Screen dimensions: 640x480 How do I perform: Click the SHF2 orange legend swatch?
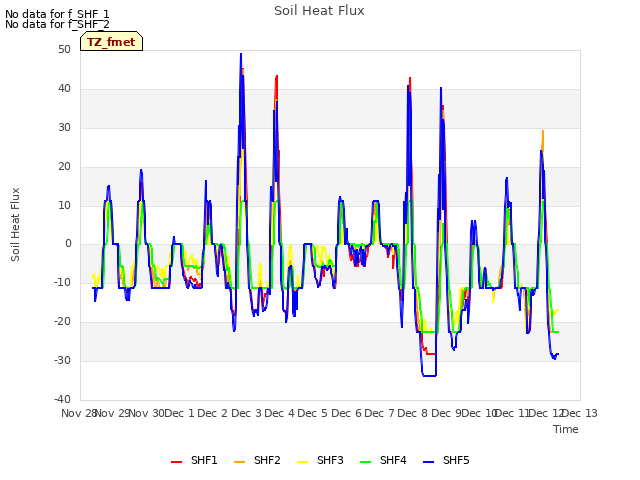coord(240,462)
